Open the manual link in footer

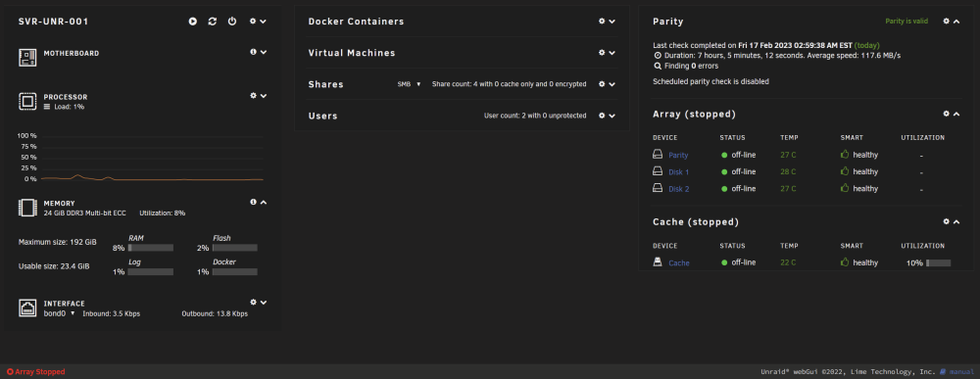pyautogui.click(x=960, y=371)
